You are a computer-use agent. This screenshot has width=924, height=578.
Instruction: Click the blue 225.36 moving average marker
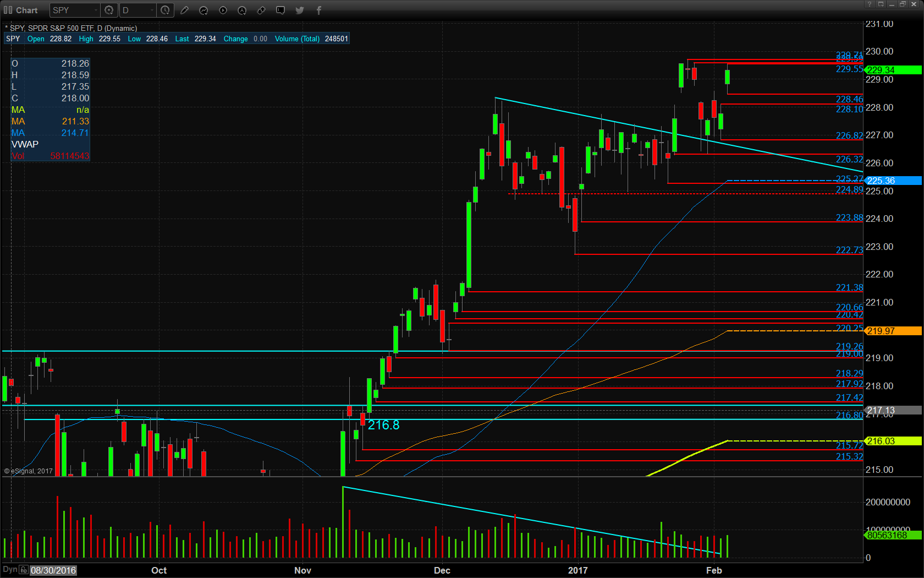[893, 181]
